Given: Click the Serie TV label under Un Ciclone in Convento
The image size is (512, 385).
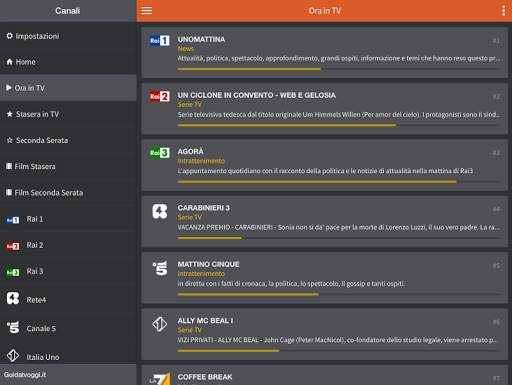Looking at the screenshot, I should click(190, 105).
